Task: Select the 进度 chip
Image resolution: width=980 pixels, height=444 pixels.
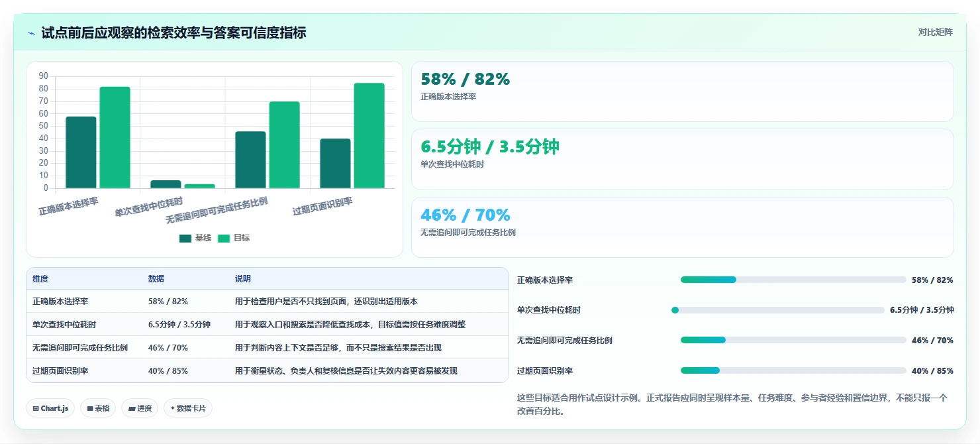Action: click(140, 408)
